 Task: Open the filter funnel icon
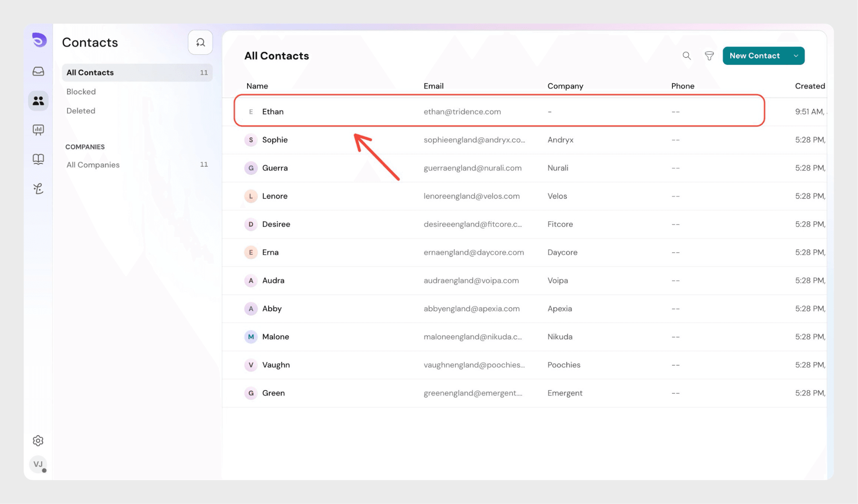point(709,56)
